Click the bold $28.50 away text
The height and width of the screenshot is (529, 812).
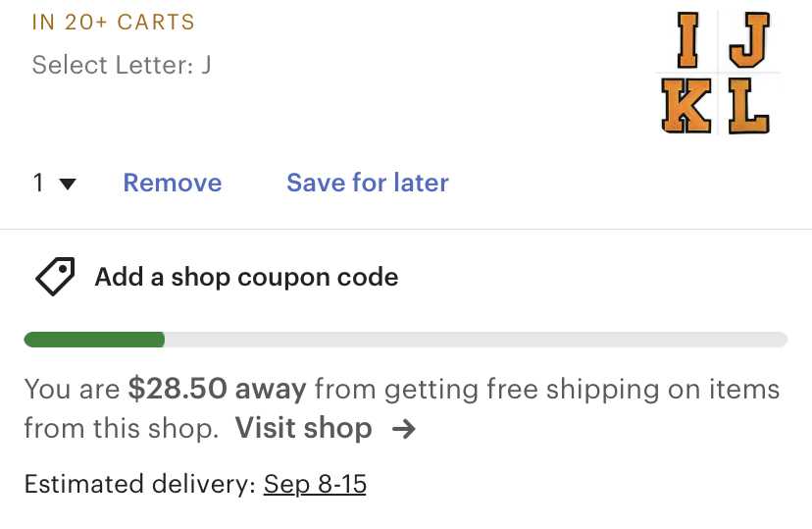(x=217, y=390)
